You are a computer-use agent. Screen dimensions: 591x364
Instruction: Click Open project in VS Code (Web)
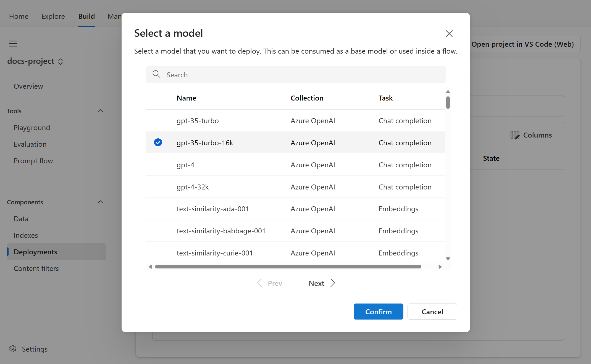[522, 44]
